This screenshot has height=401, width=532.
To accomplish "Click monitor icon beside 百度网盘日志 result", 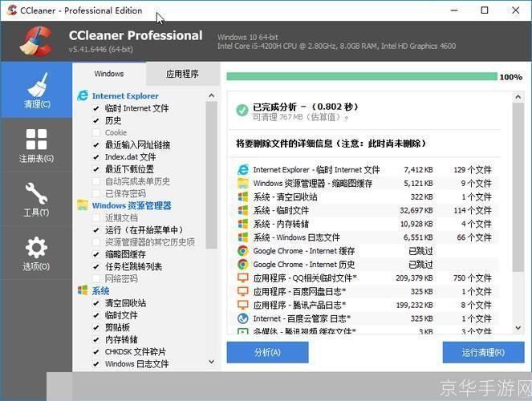I will tap(243, 291).
